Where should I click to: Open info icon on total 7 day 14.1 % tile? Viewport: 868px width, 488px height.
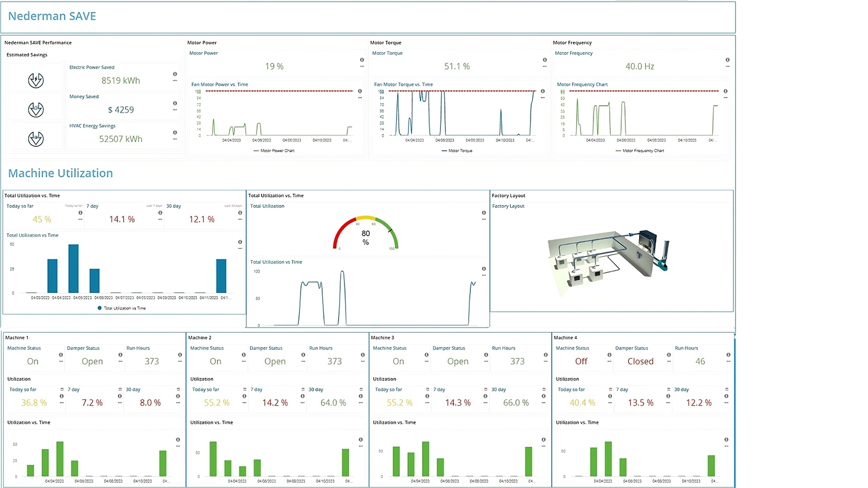pyautogui.click(x=160, y=213)
